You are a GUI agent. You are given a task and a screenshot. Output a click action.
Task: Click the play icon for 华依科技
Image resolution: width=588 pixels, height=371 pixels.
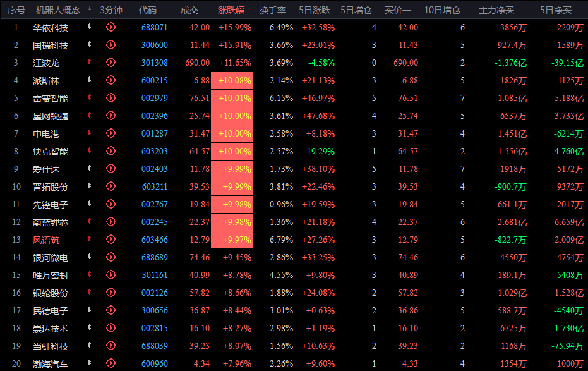[111, 27]
